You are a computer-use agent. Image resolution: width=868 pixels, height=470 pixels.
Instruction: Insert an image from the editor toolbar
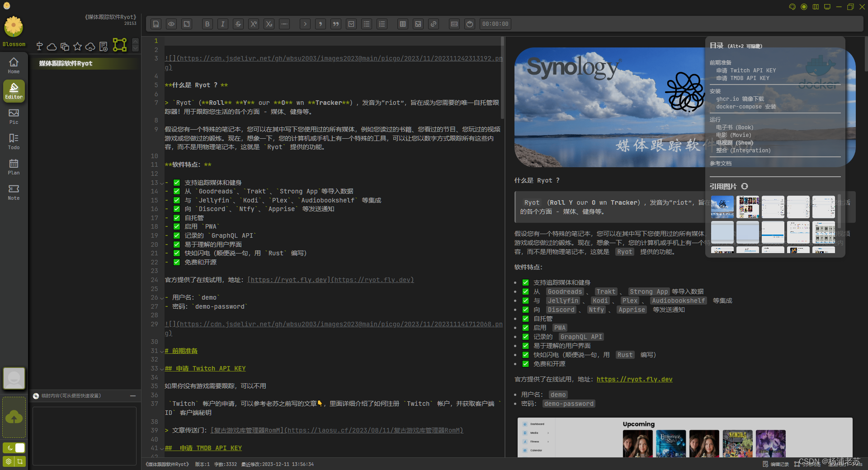(418, 24)
